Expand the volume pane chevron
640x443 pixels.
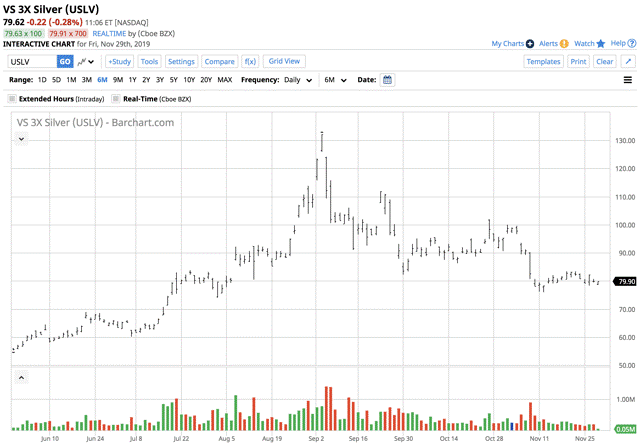[21, 378]
